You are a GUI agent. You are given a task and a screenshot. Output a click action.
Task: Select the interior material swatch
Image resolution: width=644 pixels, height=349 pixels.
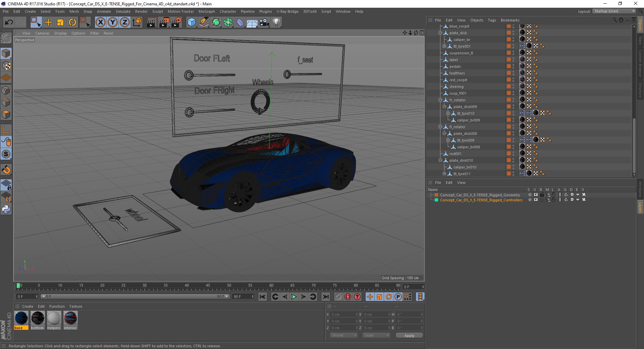tap(70, 320)
